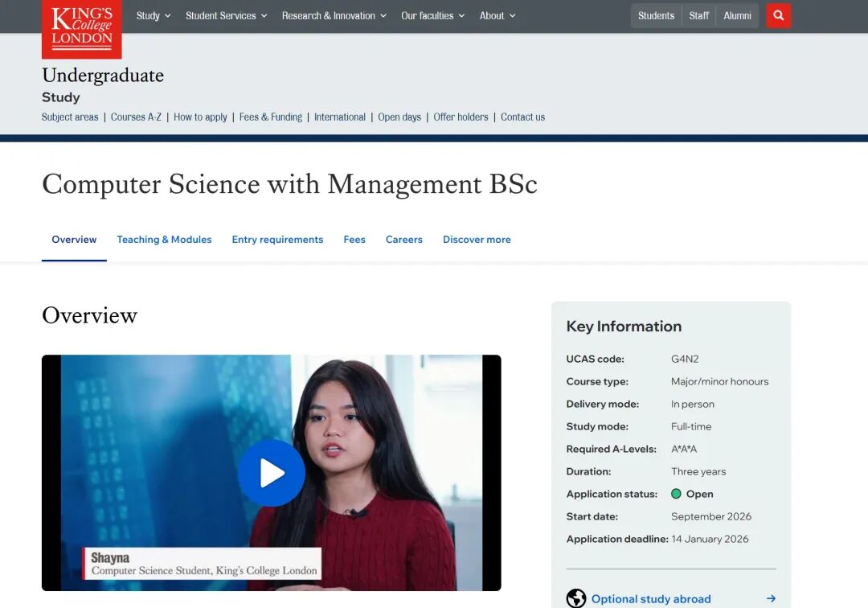Image resolution: width=868 pixels, height=608 pixels.
Task: Switch to the Careers tab
Action: coord(404,240)
